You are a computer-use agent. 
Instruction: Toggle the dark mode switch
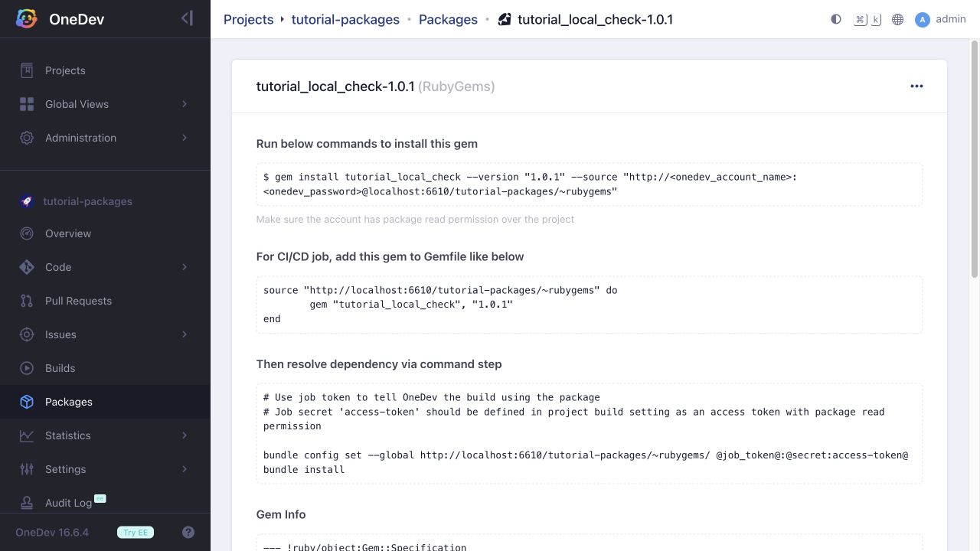click(836, 19)
